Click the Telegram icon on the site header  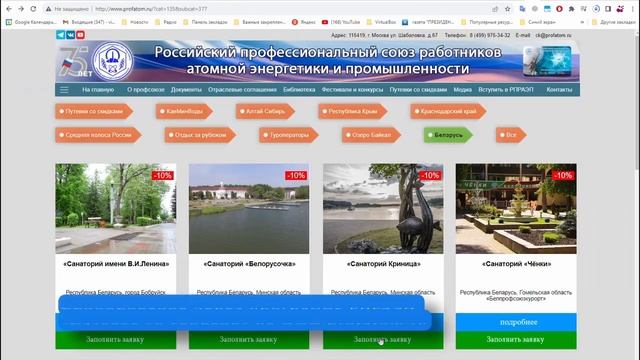pyautogui.click(x=60, y=35)
